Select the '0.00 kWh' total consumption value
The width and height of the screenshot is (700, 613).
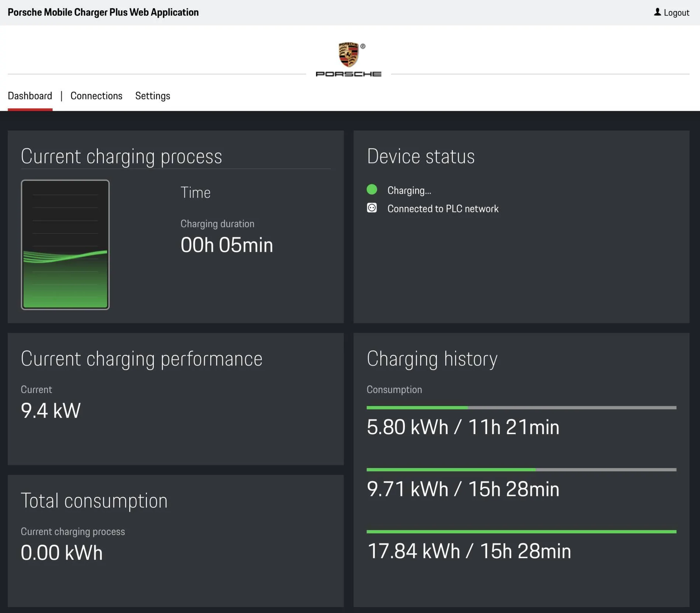(62, 553)
